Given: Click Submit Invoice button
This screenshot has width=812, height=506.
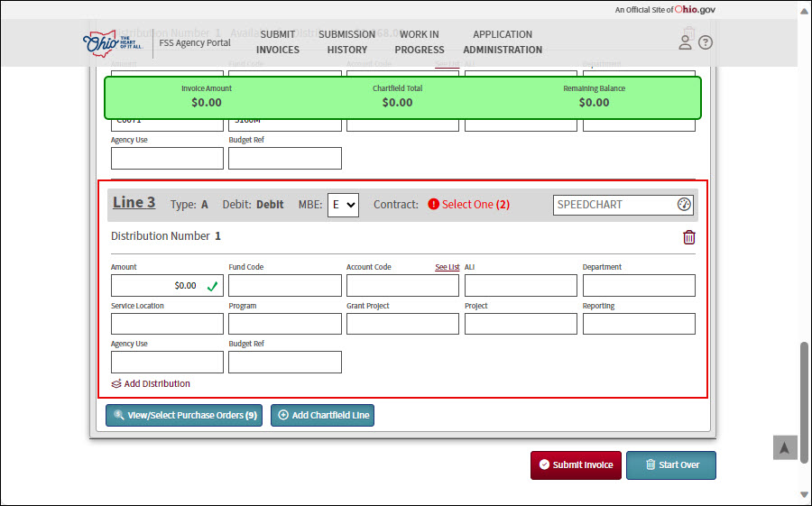Looking at the screenshot, I should click(x=576, y=465).
